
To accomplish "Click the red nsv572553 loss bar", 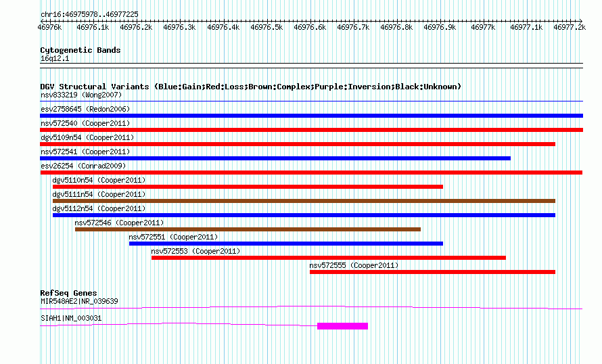I will click(329, 258).
